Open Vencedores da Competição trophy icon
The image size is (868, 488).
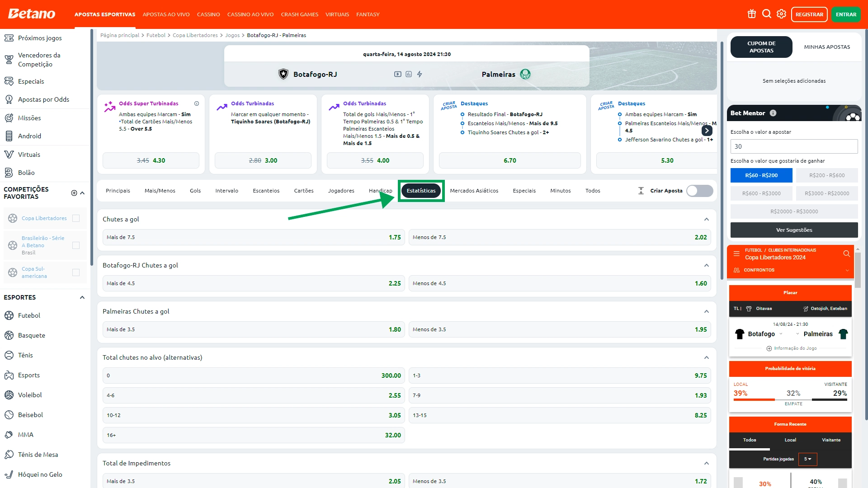9,60
